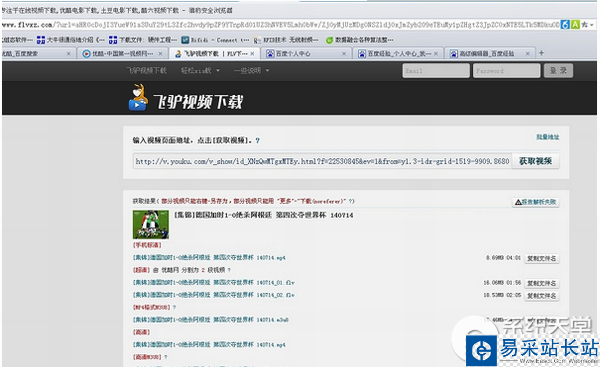The width and height of the screenshot is (600, 367).
Task: Open the 140714_02.flv download link
Action: (x=214, y=295)
